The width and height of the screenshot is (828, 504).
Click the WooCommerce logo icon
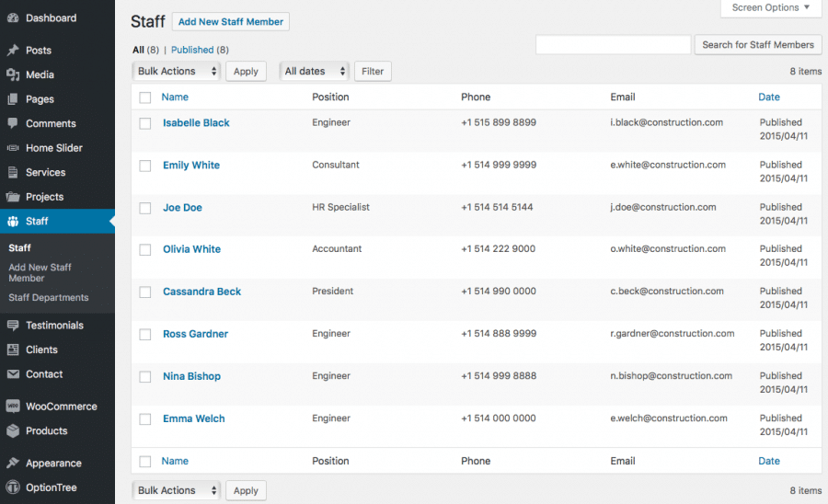coord(13,406)
